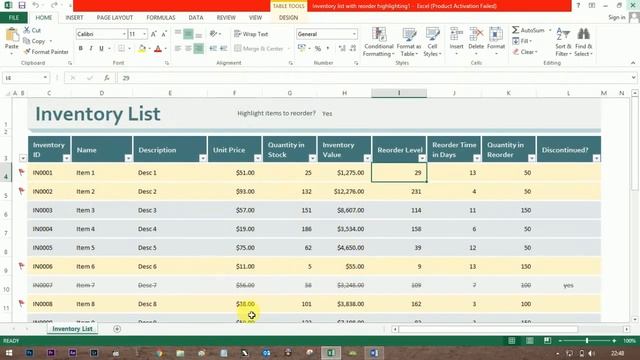This screenshot has width=640, height=360.
Task: Open the Borders button
Action: click(x=122, y=49)
